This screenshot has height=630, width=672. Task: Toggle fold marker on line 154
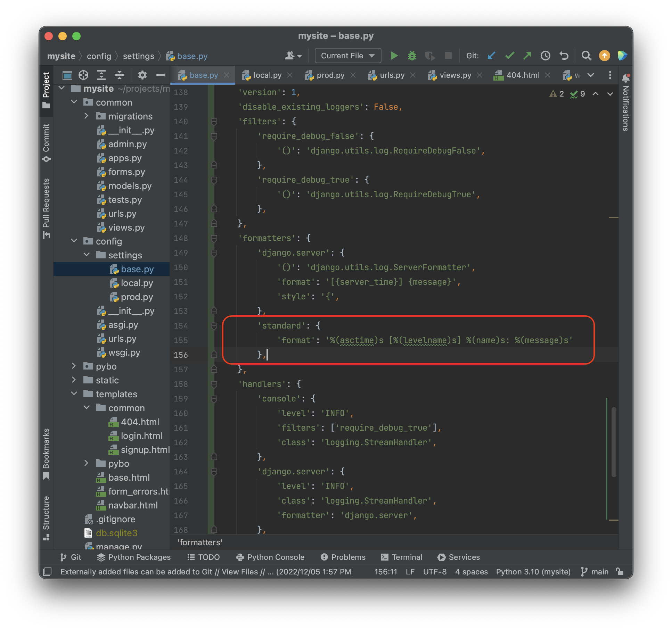point(214,326)
